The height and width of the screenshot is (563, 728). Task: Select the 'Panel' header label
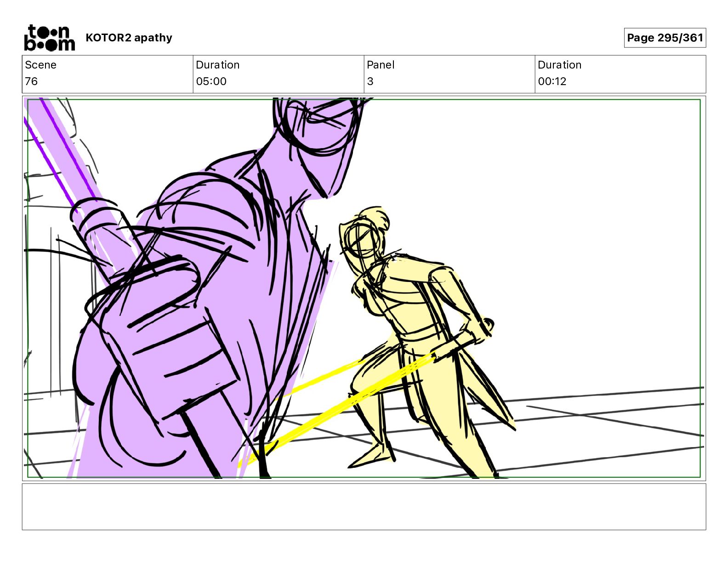pyautogui.click(x=381, y=65)
